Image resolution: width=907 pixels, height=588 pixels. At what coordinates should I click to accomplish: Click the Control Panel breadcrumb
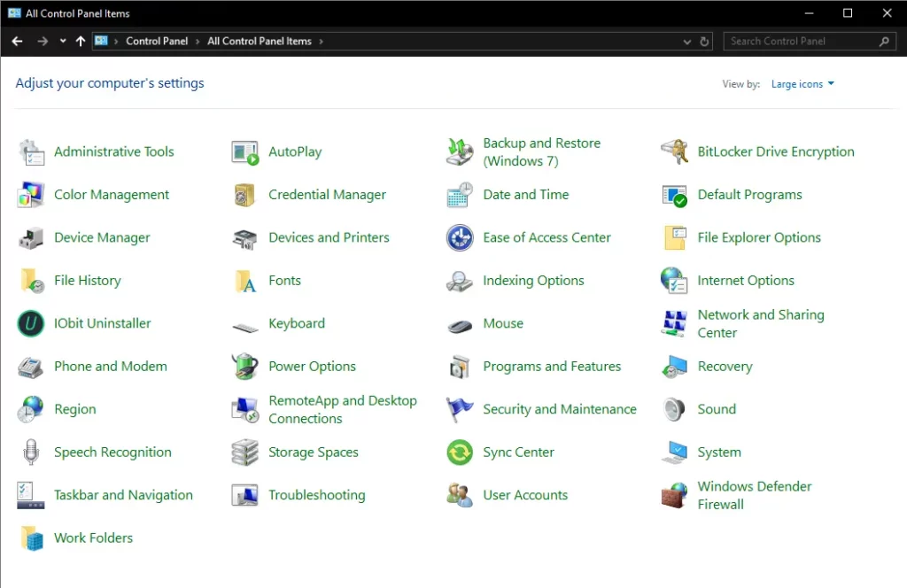[157, 41]
